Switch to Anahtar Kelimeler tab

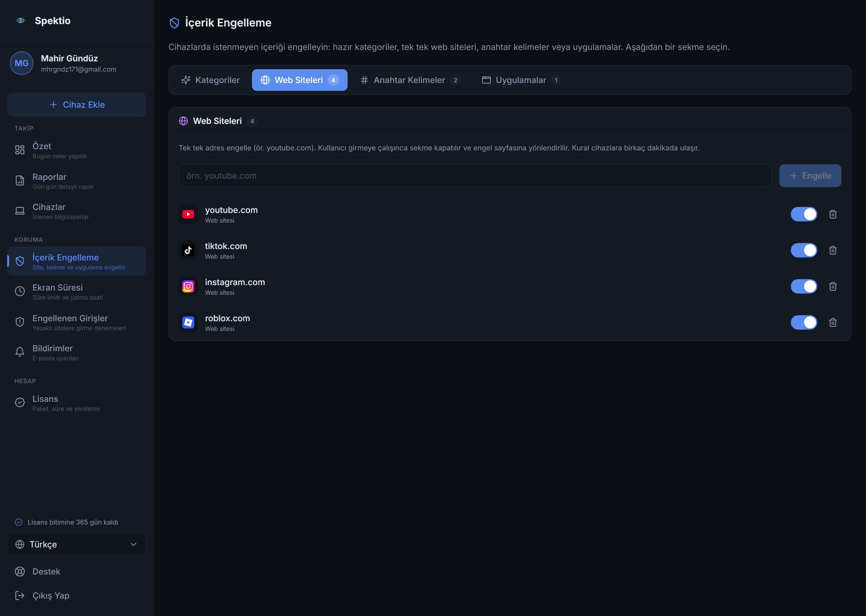410,80
